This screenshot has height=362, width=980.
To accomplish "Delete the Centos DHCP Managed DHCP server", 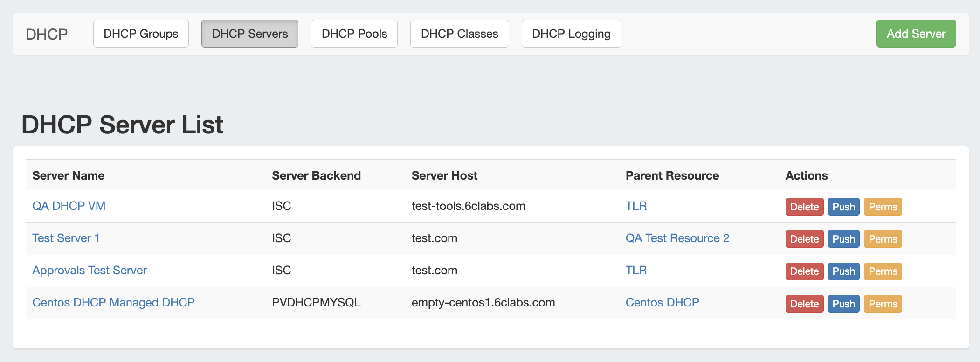I will pyautogui.click(x=804, y=304).
